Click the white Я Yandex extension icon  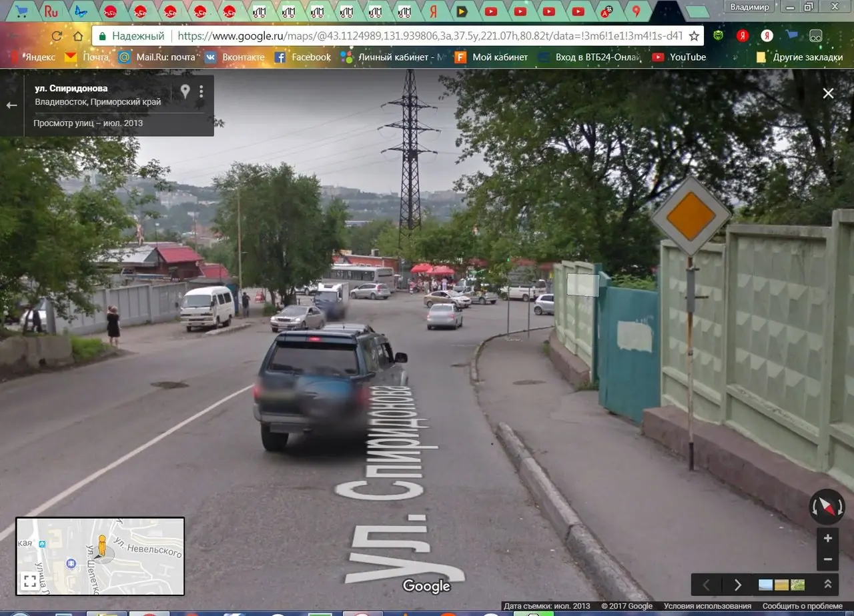(x=767, y=35)
